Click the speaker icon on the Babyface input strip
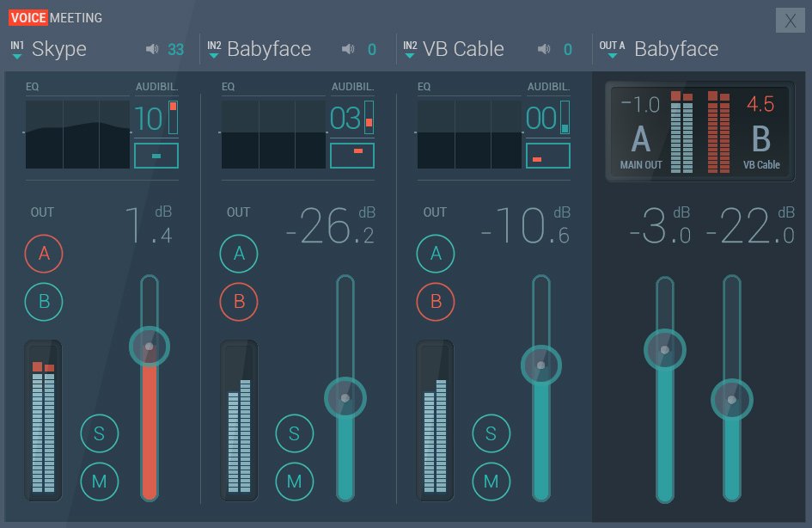Image resolution: width=812 pixels, height=528 pixels. tap(347, 49)
